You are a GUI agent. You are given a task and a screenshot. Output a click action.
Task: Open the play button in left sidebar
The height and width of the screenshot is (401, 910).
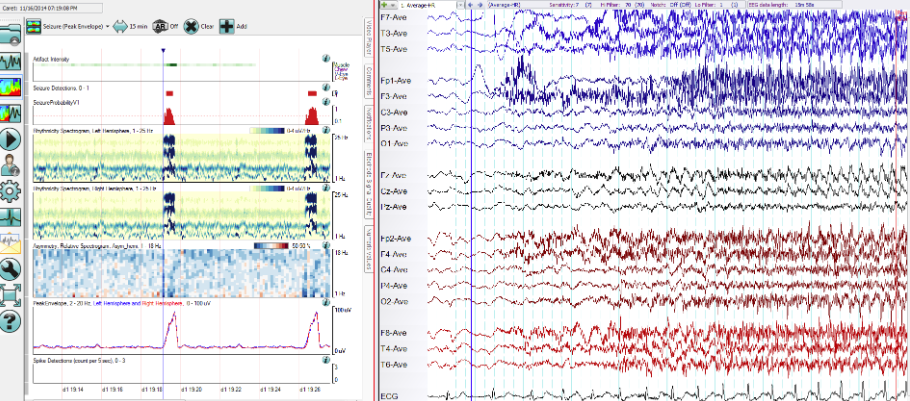click(11, 139)
